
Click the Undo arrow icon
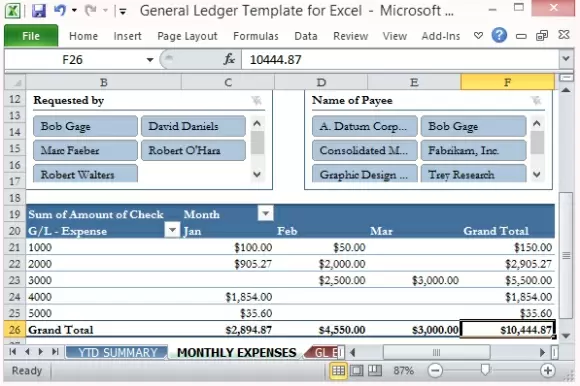[60, 10]
